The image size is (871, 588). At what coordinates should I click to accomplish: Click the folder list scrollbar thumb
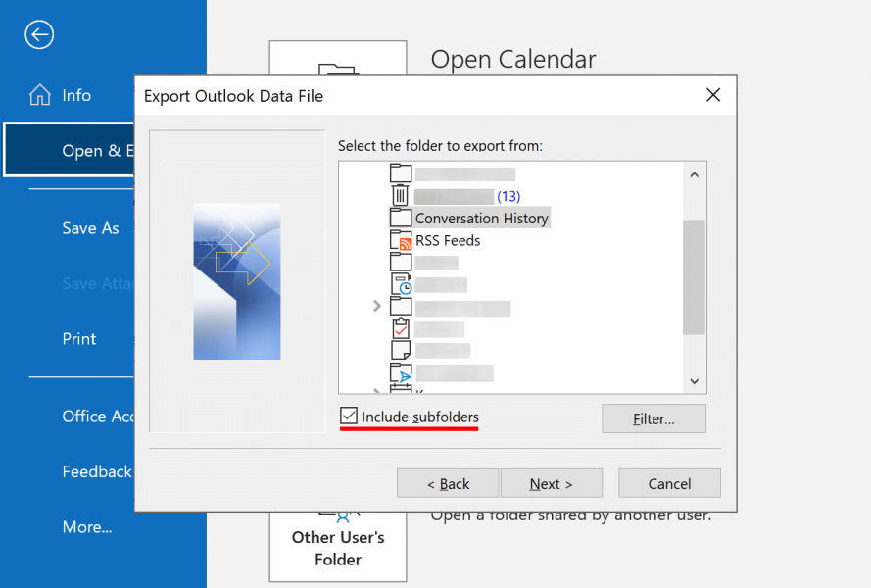695,276
